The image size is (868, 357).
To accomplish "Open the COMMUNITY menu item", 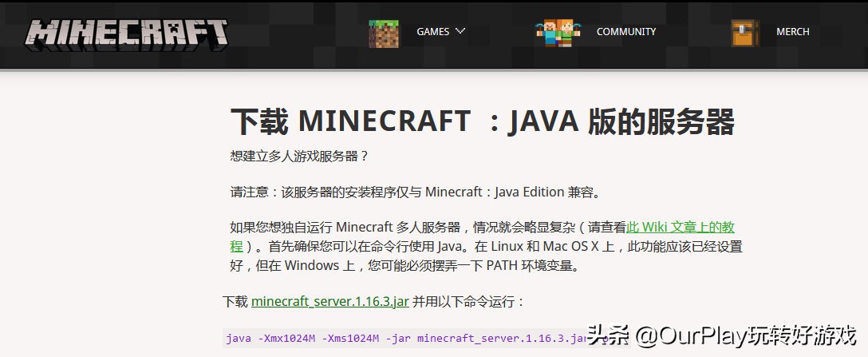I will tap(626, 32).
